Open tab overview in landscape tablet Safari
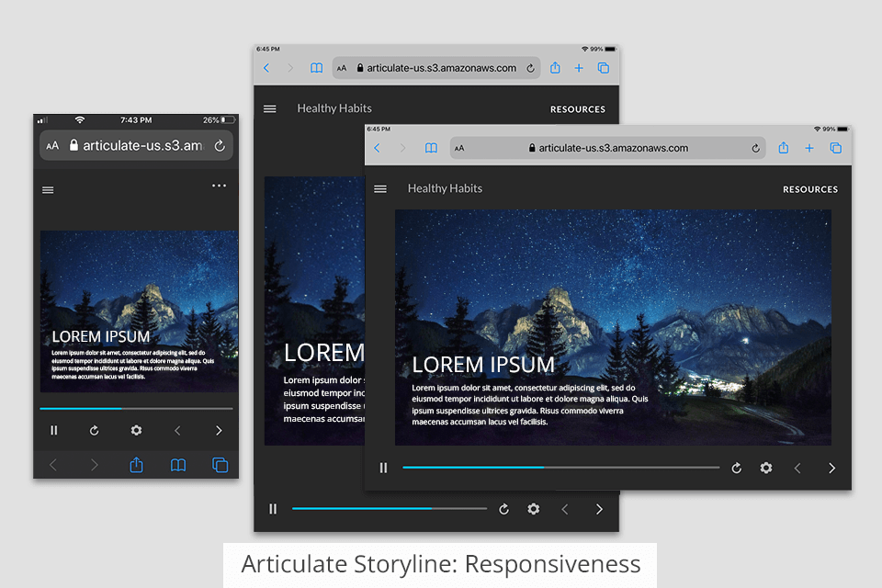The height and width of the screenshot is (588, 882). point(836,148)
